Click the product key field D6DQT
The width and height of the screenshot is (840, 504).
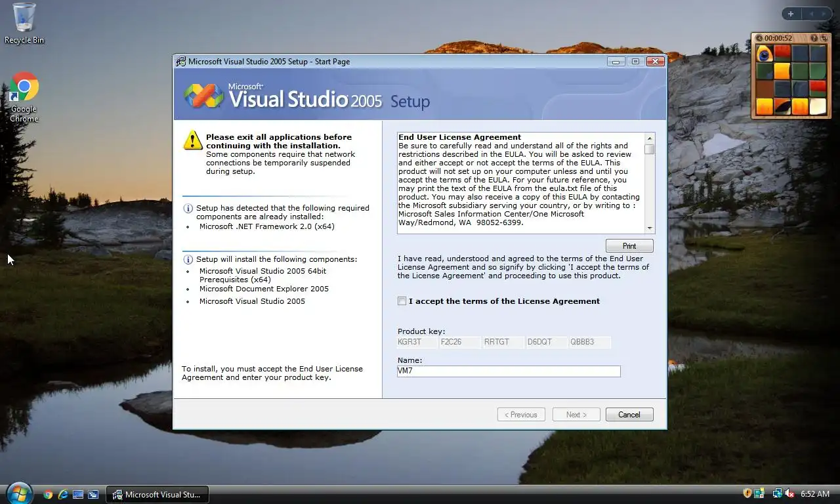click(x=547, y=342)
